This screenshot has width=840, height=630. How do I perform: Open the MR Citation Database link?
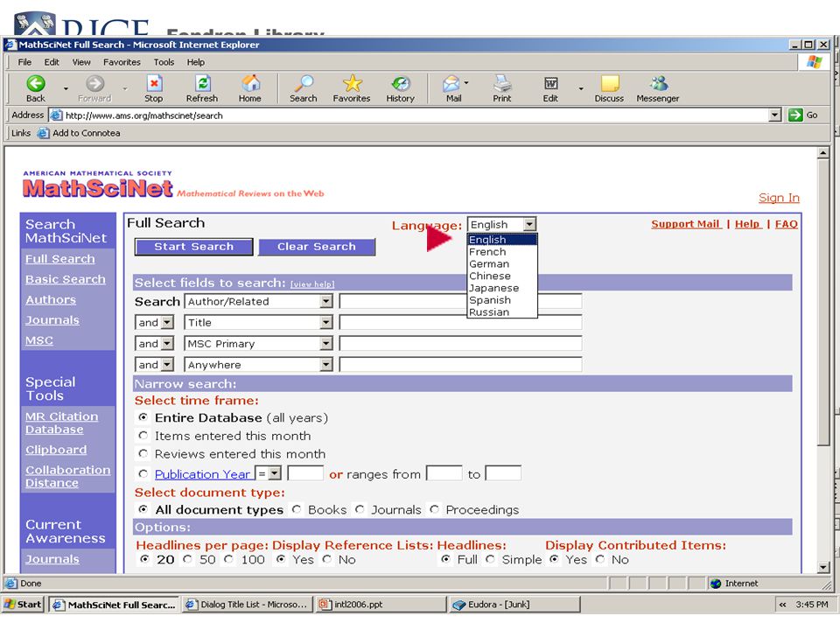61,423
